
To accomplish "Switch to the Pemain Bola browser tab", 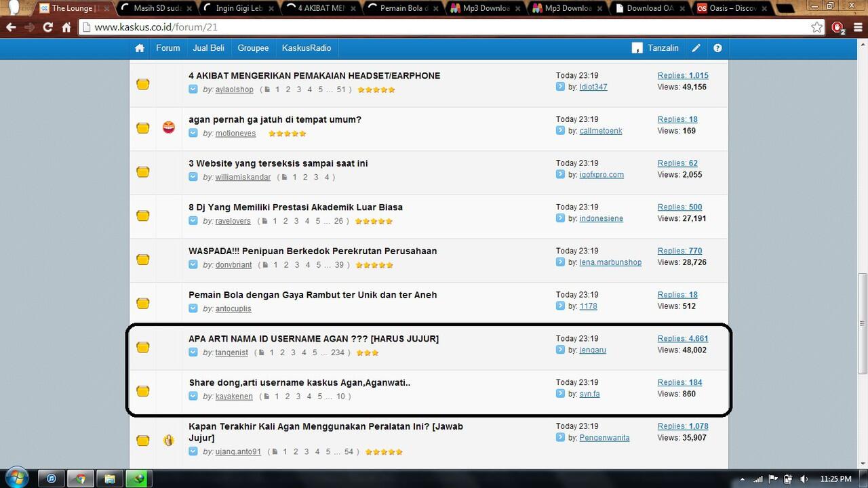I will click(404, 8).
